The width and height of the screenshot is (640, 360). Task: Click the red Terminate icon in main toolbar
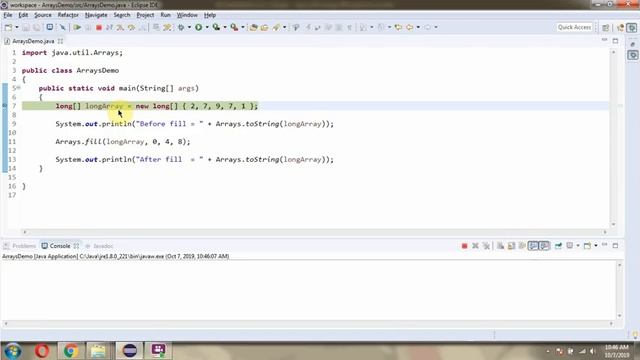[x=99, y=27]
